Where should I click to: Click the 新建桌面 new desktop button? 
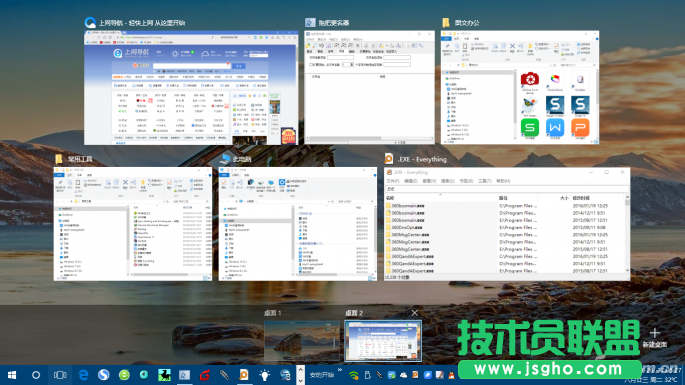tap(654, 338)
